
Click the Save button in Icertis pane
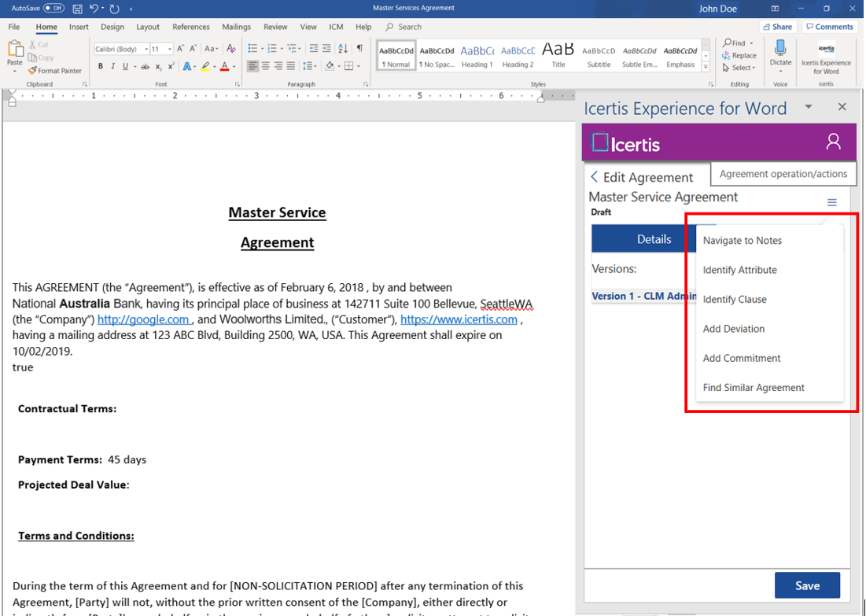click(807, 585)
